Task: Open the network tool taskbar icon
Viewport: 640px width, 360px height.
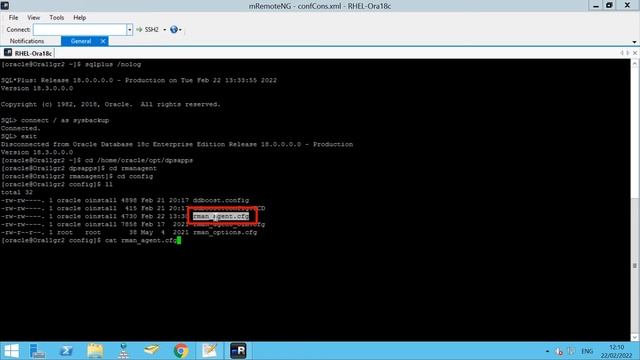Action: pyautogui.click(x=124, y=351)
